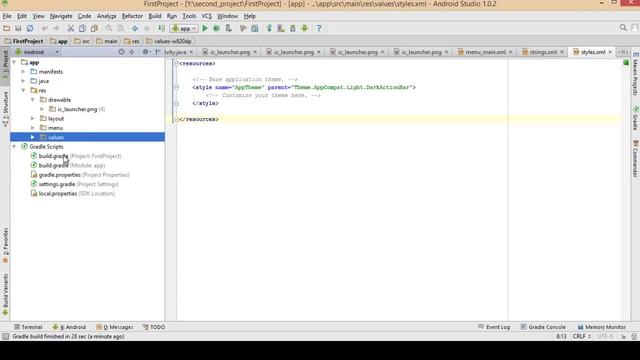Toggle the Favorites tool window
Screen dimensions: 640x360
pos(5,246)
